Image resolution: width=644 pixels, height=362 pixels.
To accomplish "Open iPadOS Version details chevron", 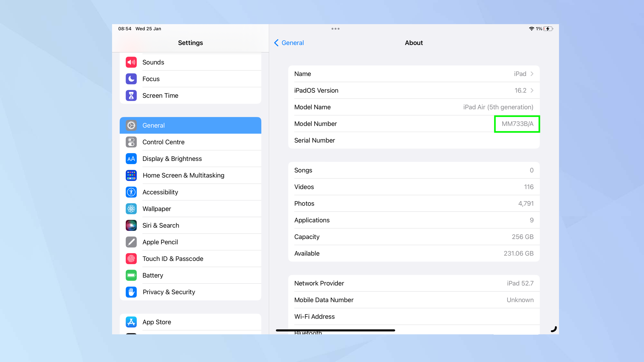I will (x=532, y=90).
